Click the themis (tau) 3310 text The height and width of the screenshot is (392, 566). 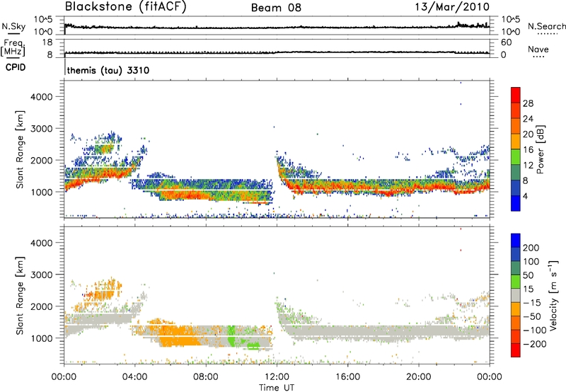[108, 70]
